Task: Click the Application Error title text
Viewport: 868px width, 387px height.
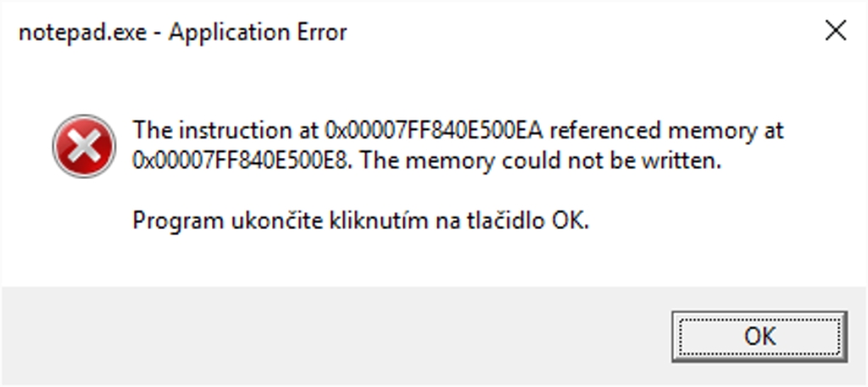Action: point(257,33)
